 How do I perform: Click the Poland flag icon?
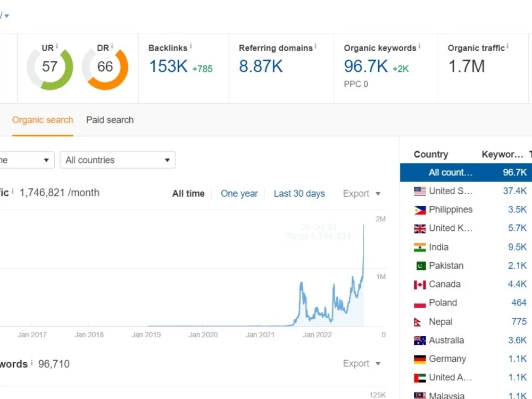click(420, 303)
